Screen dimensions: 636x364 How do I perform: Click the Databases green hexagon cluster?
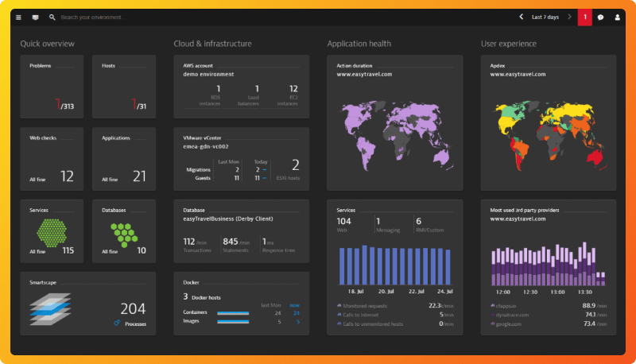pos(124,235)
